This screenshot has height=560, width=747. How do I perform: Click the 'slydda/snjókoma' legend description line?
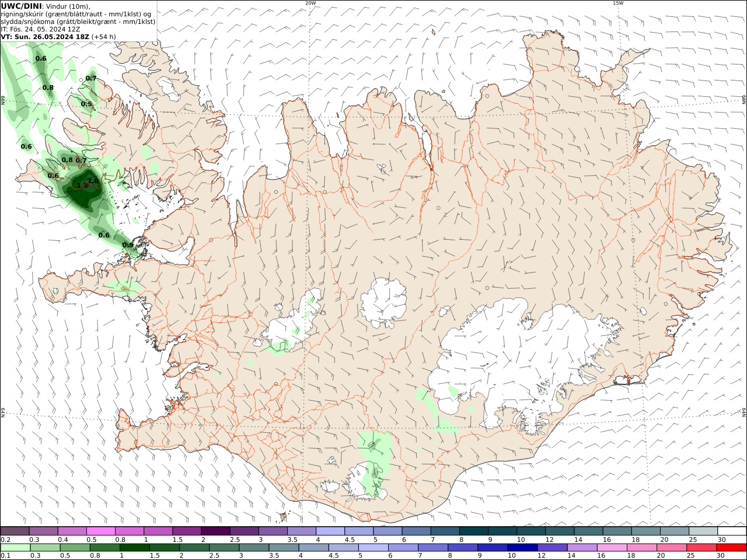click(x=78, y=21)
